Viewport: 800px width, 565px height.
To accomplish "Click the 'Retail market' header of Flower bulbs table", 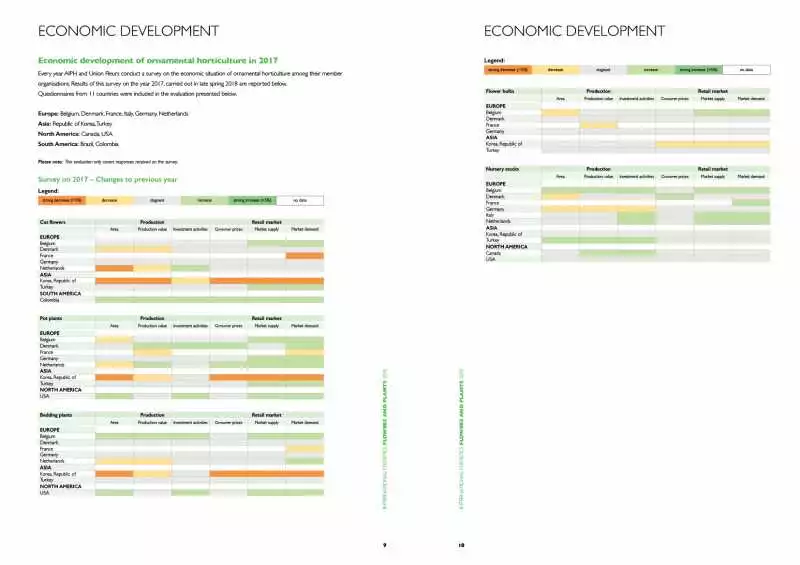I will point(713,91).
